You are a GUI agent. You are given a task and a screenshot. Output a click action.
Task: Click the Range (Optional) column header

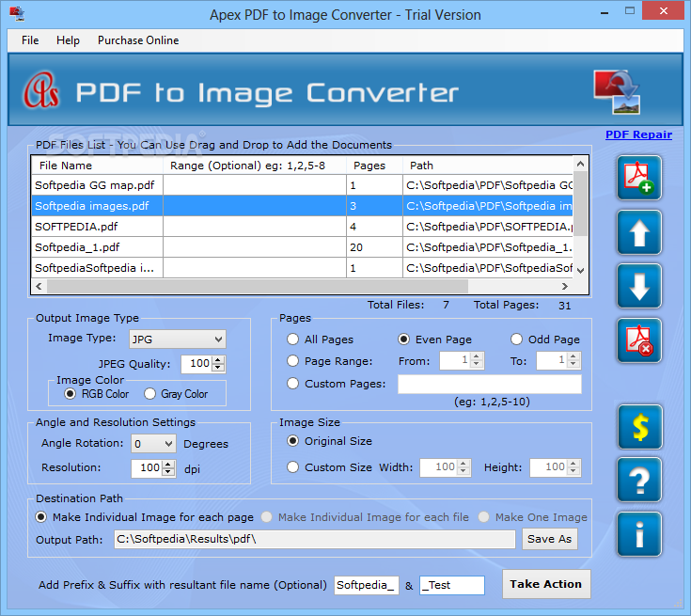point(255,166)
